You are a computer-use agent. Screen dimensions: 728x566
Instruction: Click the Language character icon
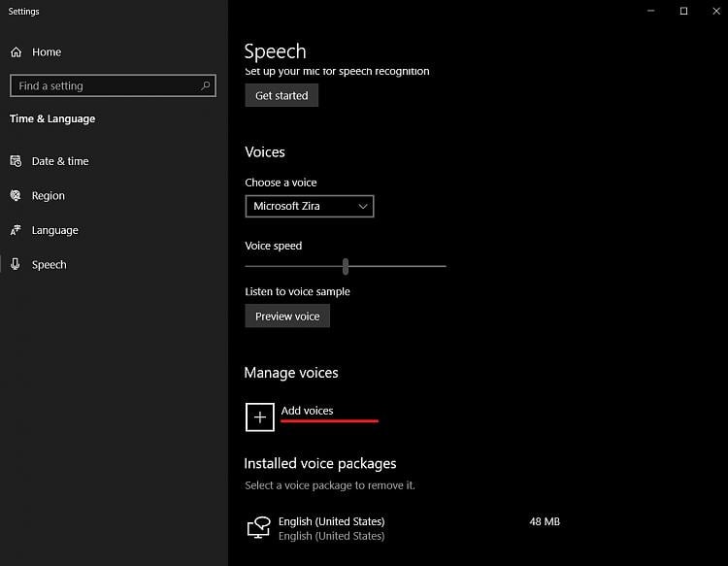(16, 230)
